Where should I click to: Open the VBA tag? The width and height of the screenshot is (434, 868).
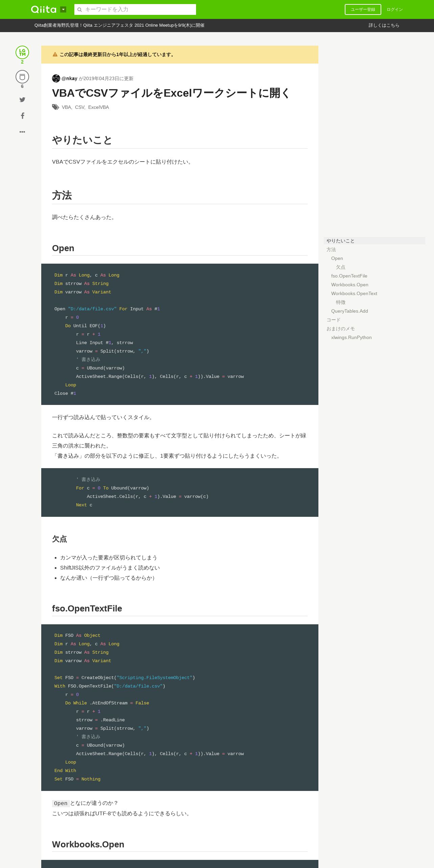[x=66, y=107]
